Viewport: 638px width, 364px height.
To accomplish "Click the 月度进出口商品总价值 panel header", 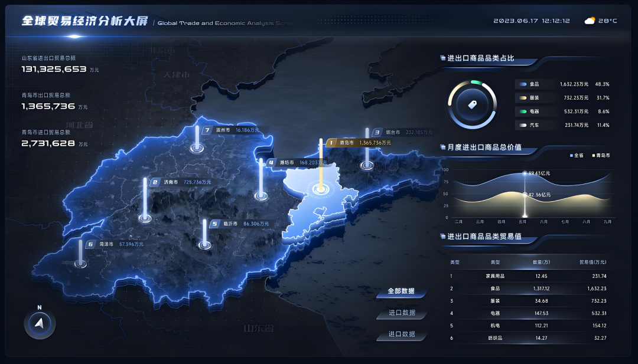I will click(x=484, y=147).
